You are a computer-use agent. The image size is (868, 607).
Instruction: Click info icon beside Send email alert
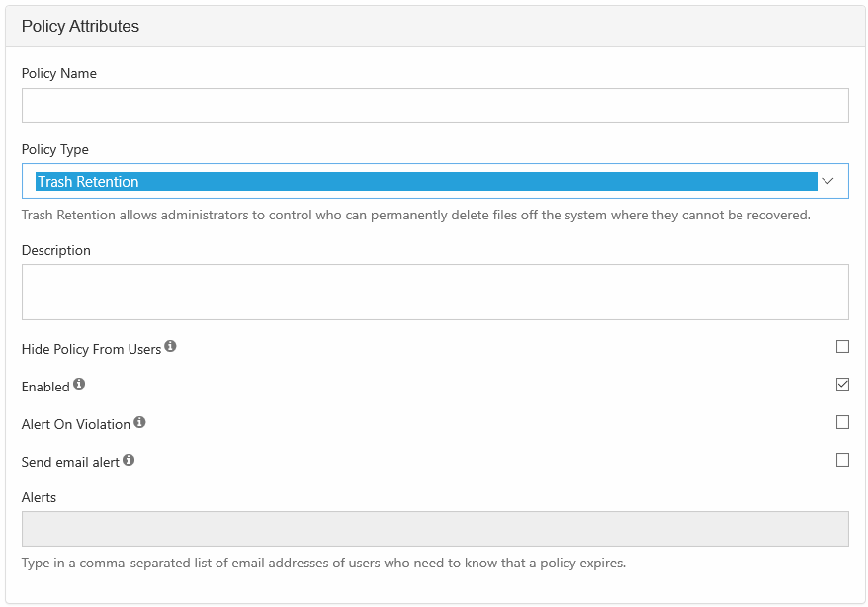pyautogui.click(x=129, y=460)
